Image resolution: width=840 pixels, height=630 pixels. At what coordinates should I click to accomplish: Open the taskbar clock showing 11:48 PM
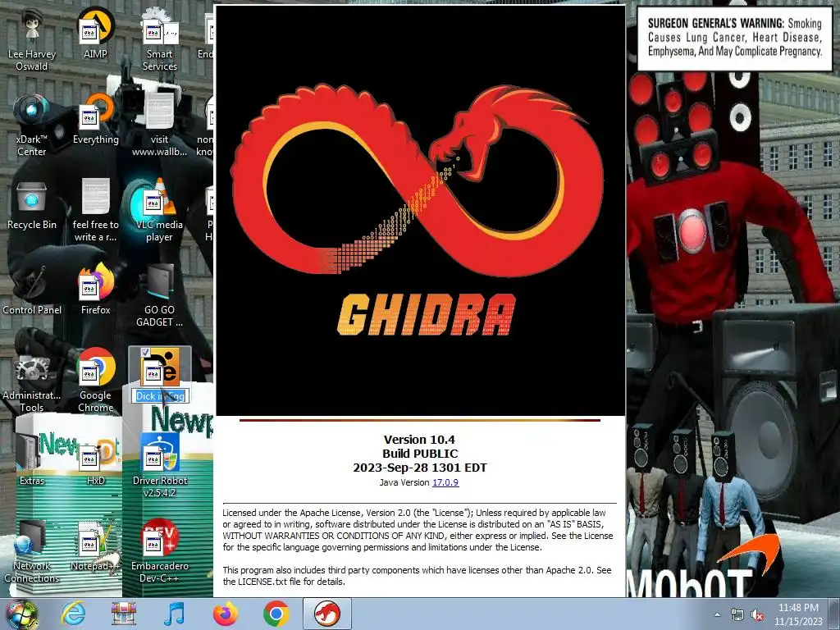coord(798,614)
